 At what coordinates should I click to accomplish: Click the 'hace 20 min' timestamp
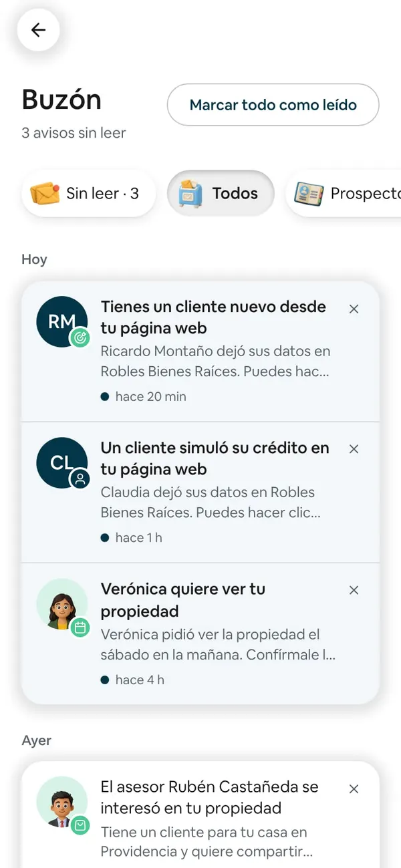coord(150,397)
